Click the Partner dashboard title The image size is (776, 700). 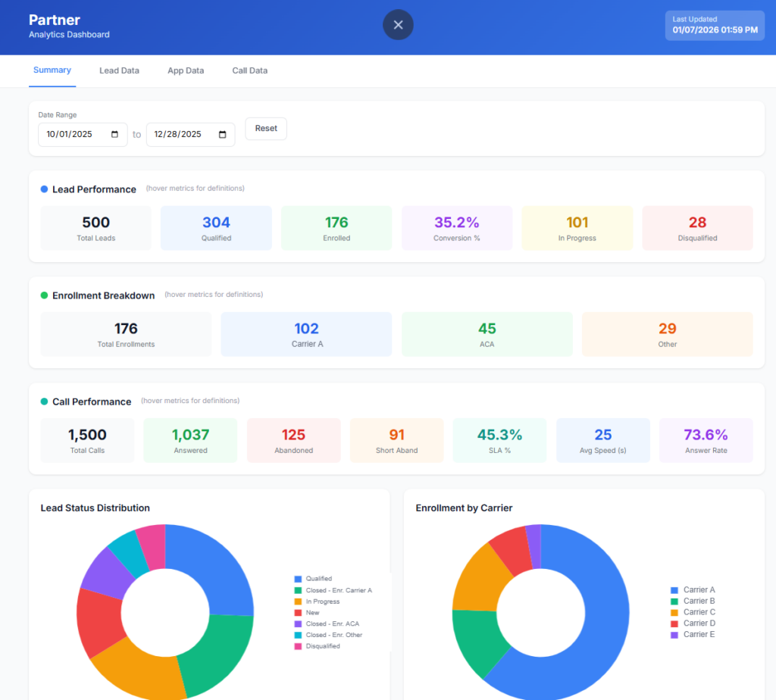pyautogui.click(x=55, y=20)
